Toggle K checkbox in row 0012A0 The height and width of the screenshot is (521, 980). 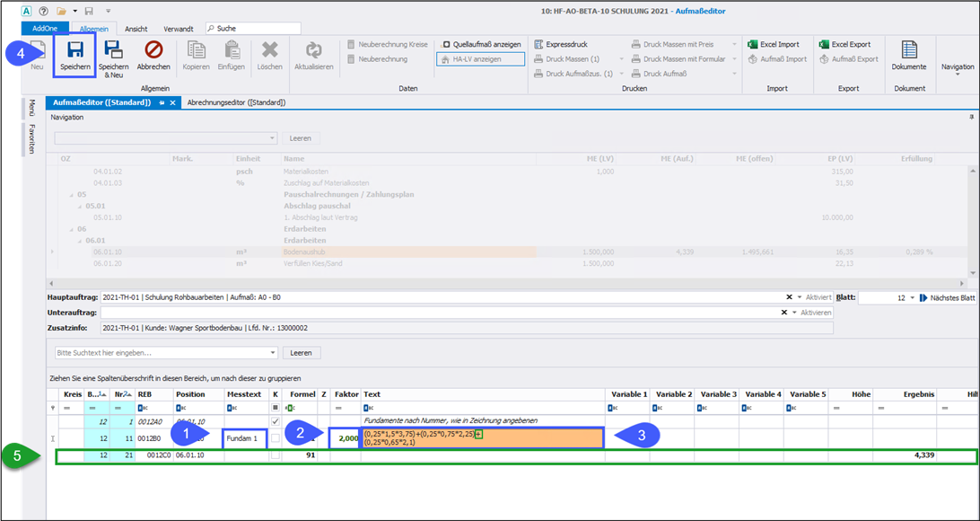pos(276,421)
